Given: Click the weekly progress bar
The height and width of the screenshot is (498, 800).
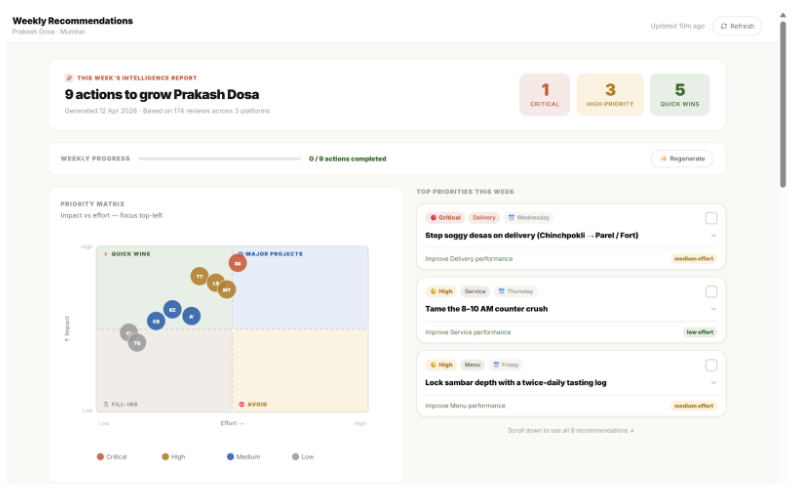Looking at the screenshot, I should (219, 158).
